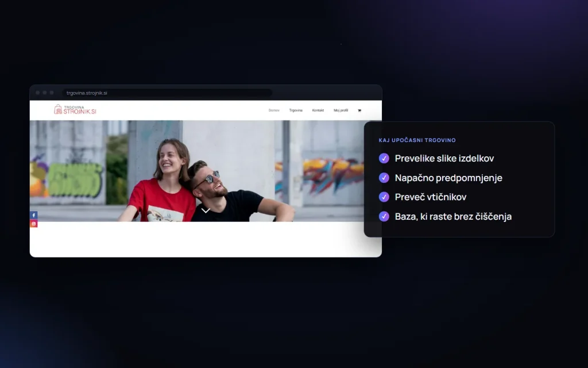588x368 pixels.
Task: Open the Moj profil menu item
Action: (341, 110)
